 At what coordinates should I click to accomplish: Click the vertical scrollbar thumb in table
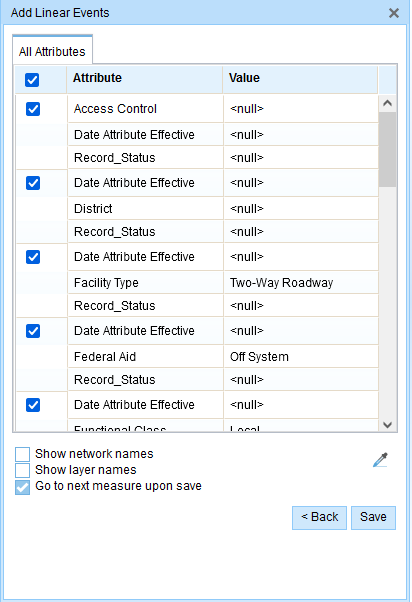[387, 150]
